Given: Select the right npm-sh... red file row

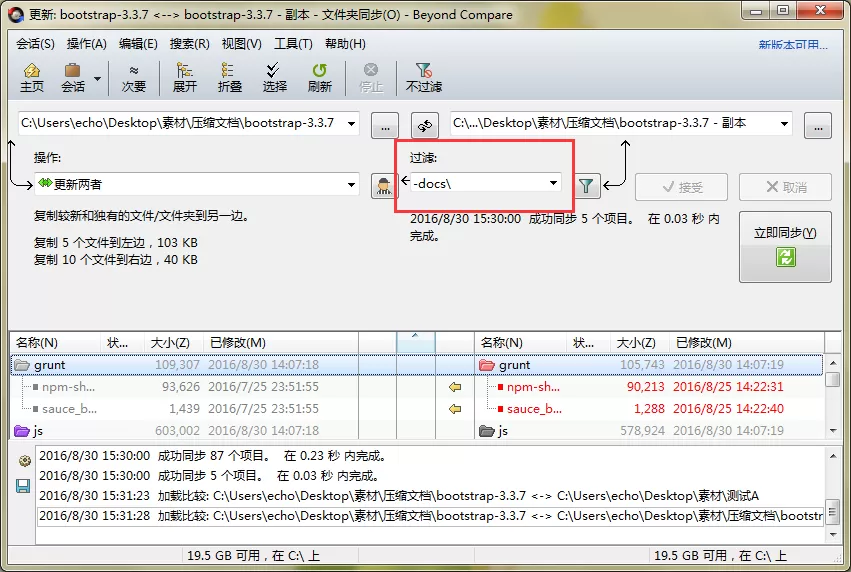Looking at the screenshot, I should [649, 387].
